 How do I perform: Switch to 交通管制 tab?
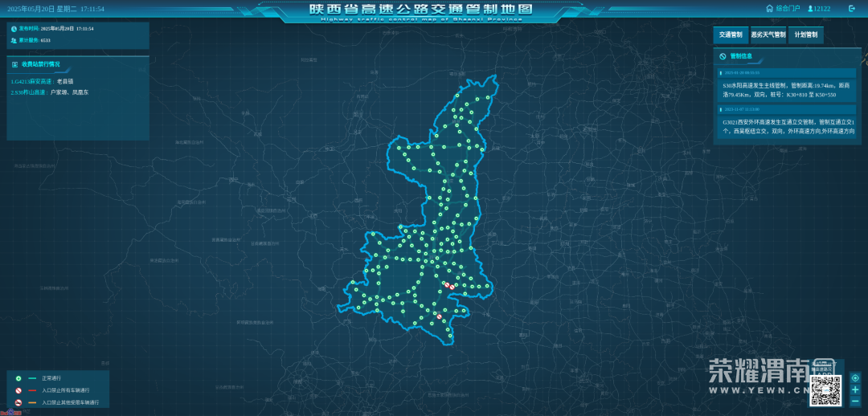pos(730,35)
